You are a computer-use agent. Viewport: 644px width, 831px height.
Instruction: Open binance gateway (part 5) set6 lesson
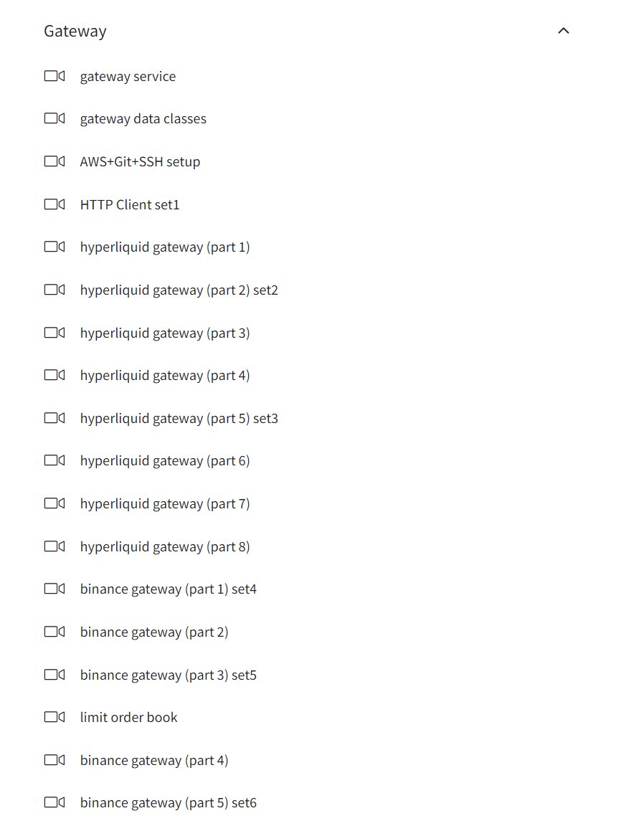168,802
